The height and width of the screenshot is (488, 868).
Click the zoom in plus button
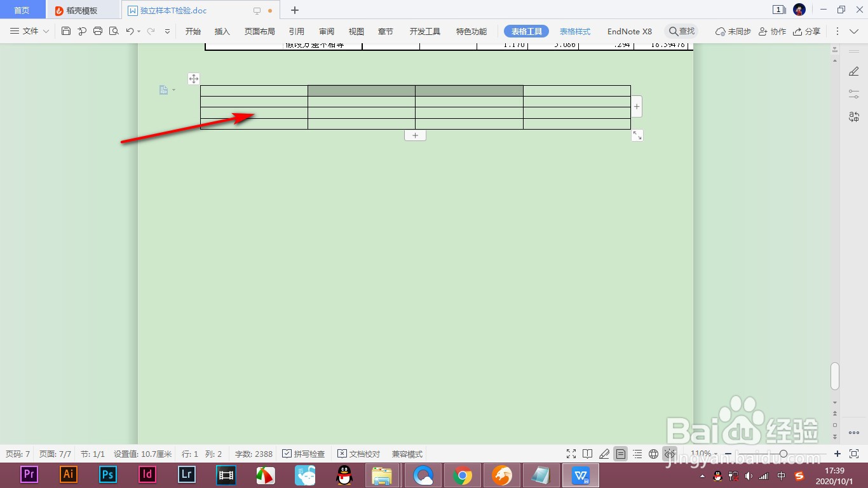click(x=837, y=454)
